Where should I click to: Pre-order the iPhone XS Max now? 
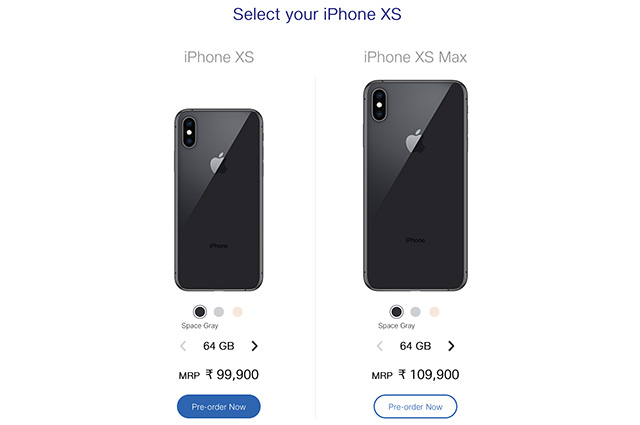[x=416, y=407]
